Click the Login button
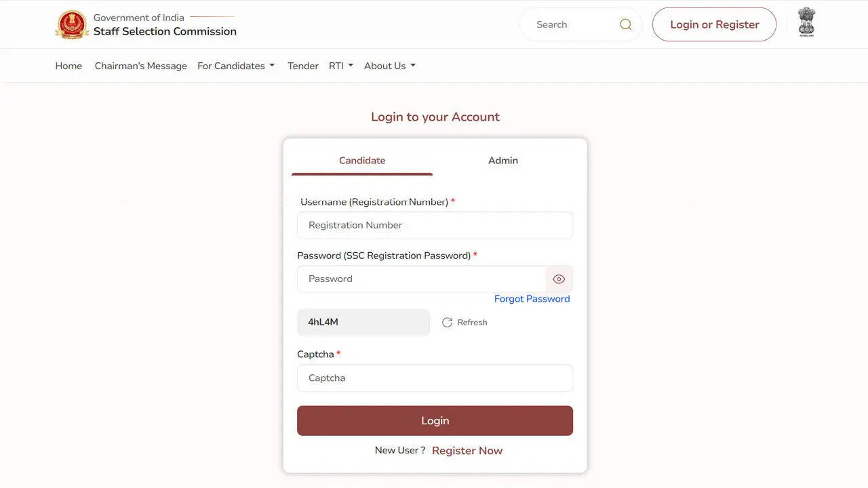The image size is (868, 488). tap(435, 420)
